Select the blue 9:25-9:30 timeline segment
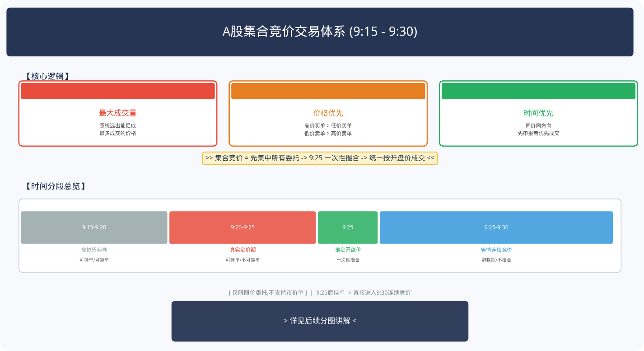Screen dimensions: 644x351 (x=496, y=227)
